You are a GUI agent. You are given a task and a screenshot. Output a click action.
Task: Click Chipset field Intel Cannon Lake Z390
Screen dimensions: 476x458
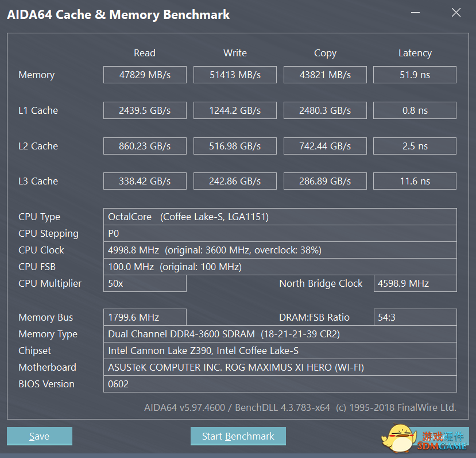tap(280, 351)
